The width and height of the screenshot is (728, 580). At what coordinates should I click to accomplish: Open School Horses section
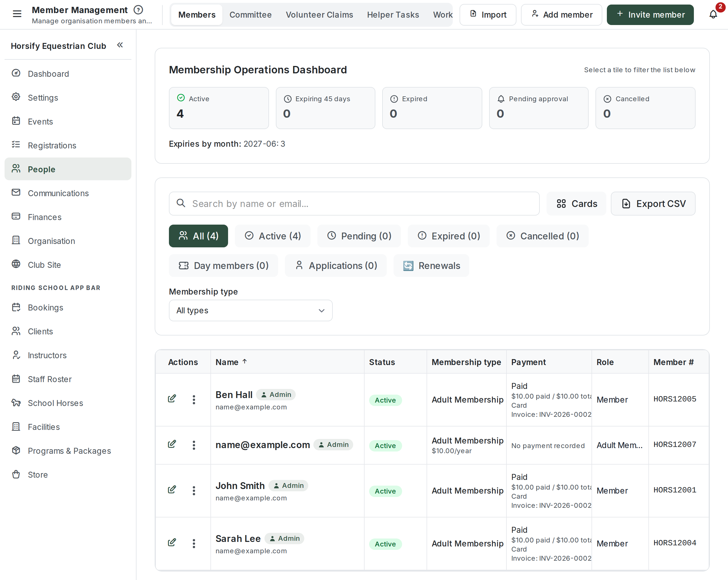pos(68,403)
